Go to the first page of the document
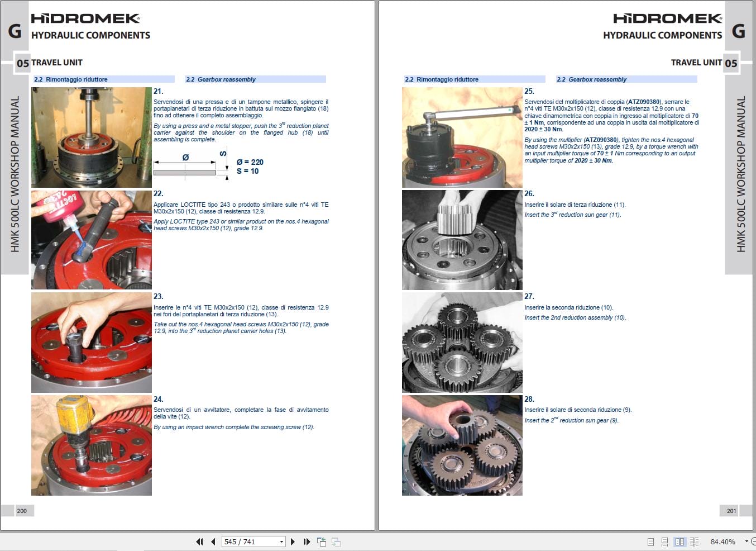The height and width of the screenshot is (551, 756). click(x=199, y=541)
